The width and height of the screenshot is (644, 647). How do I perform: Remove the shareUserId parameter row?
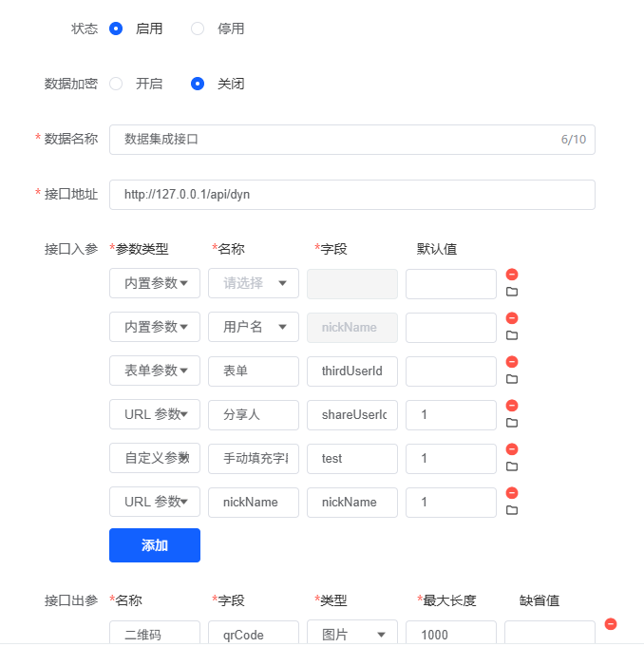[x=512, y=406]
